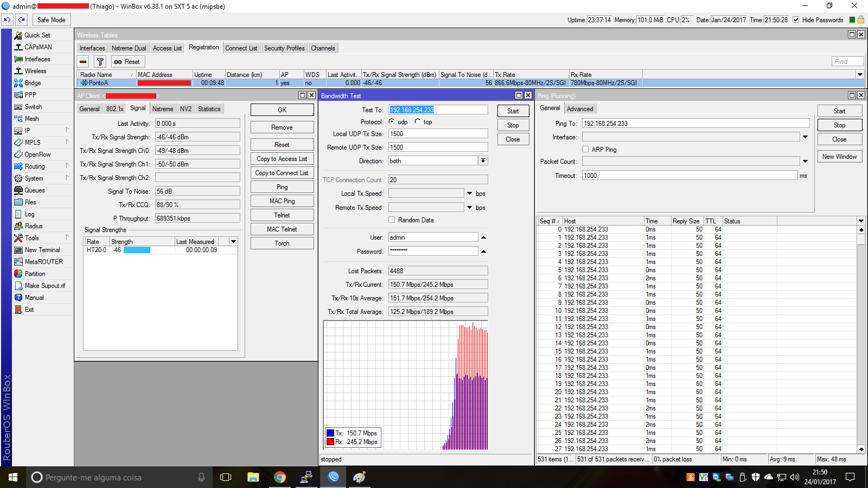Viewport: 868px width, 488px height.
Task: Click the Torch button
Action: click(282, 243)
